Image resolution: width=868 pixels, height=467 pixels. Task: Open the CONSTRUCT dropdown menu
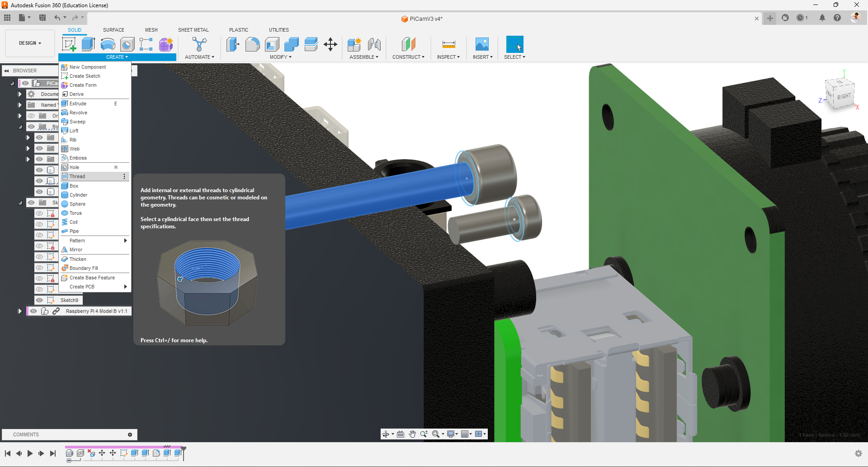[x=408, y=57]
